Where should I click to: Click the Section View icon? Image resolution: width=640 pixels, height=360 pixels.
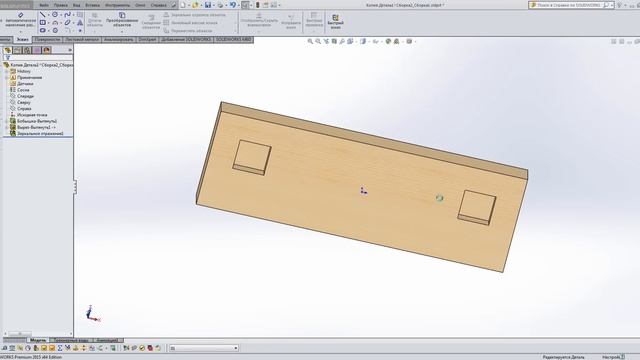pos(334,41)
